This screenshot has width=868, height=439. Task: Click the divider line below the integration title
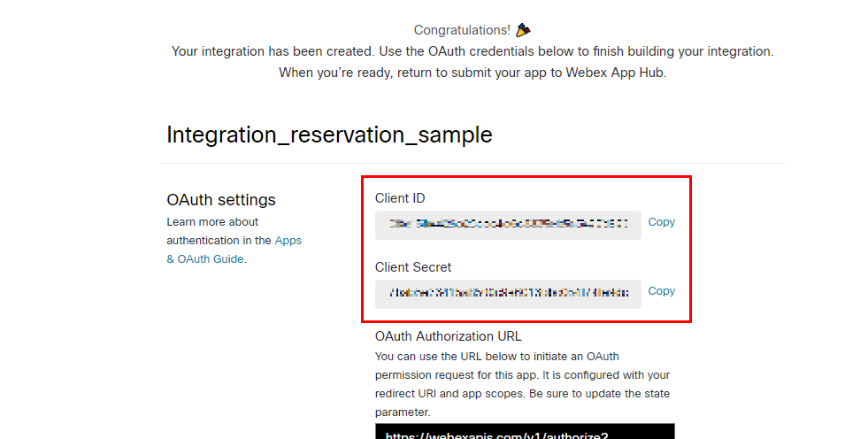472,164
